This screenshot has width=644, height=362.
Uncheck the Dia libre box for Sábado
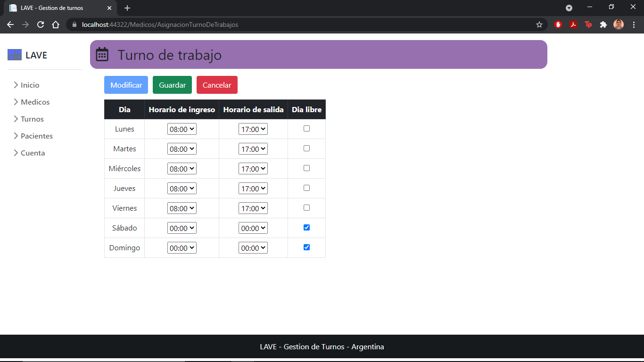(x=306, y=228)
